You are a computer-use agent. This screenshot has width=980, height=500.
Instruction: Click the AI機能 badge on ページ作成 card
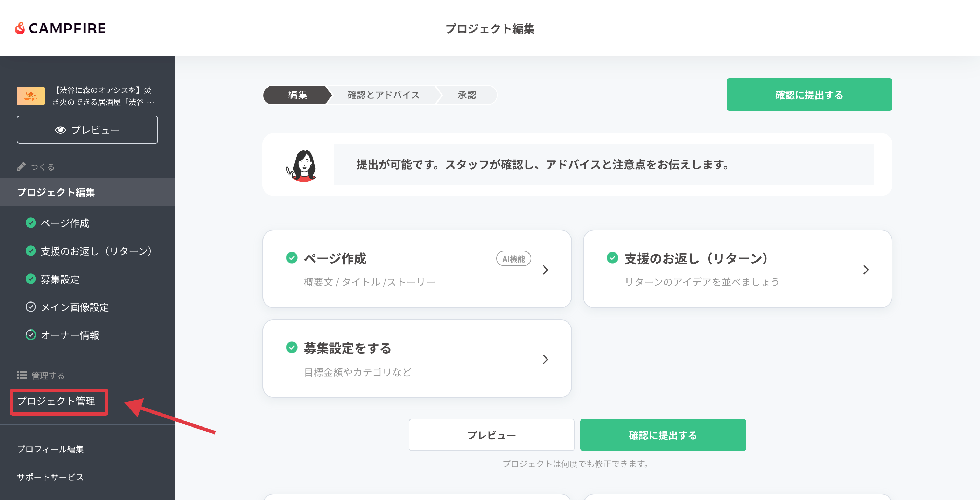point(513,259)
